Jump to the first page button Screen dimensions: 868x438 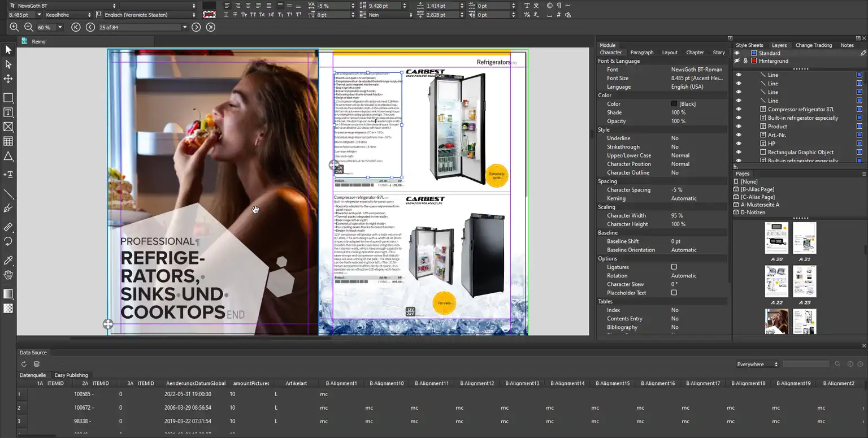[76, 27]
